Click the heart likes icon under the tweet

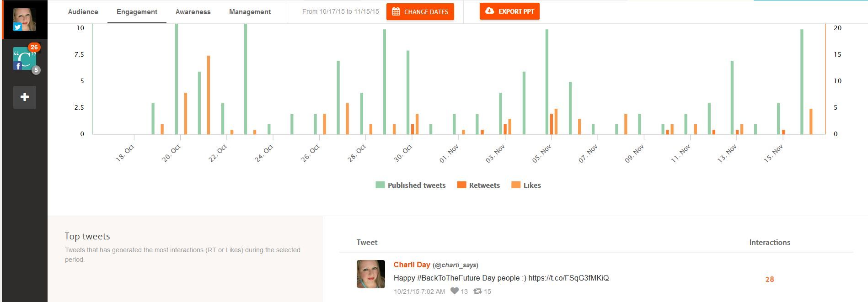point(454,291)
